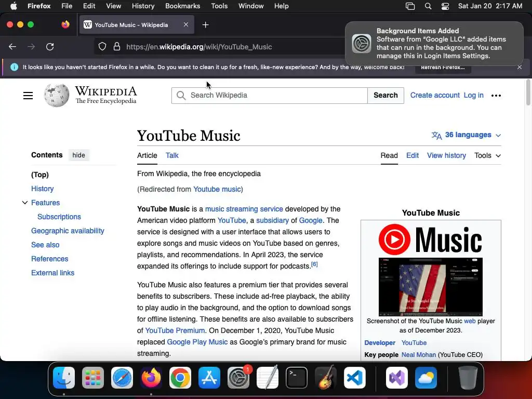
Task: Open System Settings from the Dock
Action: coord(238,378)
